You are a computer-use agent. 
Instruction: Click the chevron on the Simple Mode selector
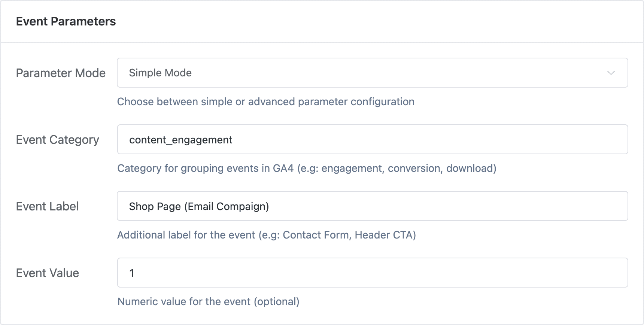[611, 73]
